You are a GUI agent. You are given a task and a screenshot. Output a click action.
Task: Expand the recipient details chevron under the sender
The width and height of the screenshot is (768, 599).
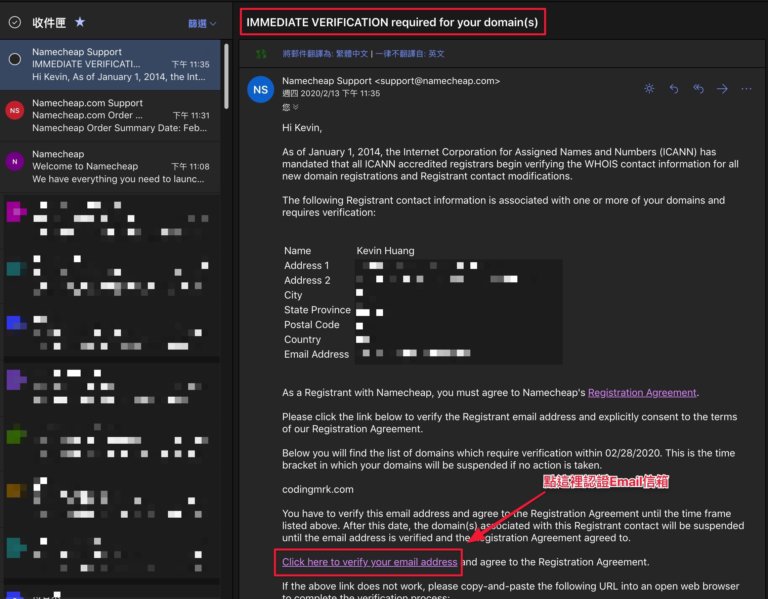pyautogui.click(x=295, y=107)
